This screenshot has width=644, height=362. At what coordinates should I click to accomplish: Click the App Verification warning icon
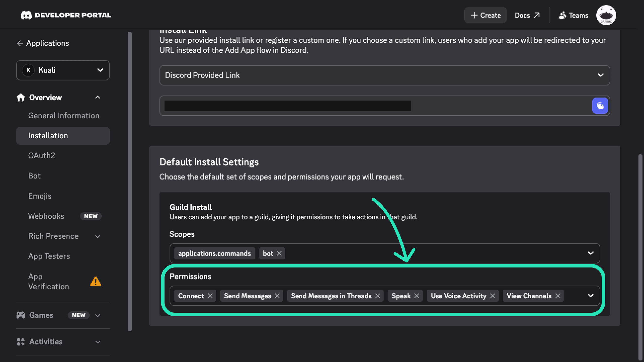click(x=95, y=281)
